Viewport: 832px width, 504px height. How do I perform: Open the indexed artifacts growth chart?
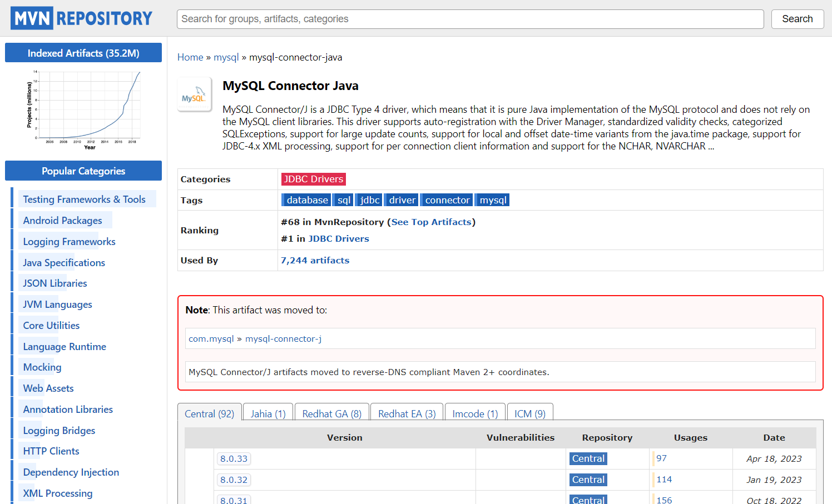[x=83, y=109]
